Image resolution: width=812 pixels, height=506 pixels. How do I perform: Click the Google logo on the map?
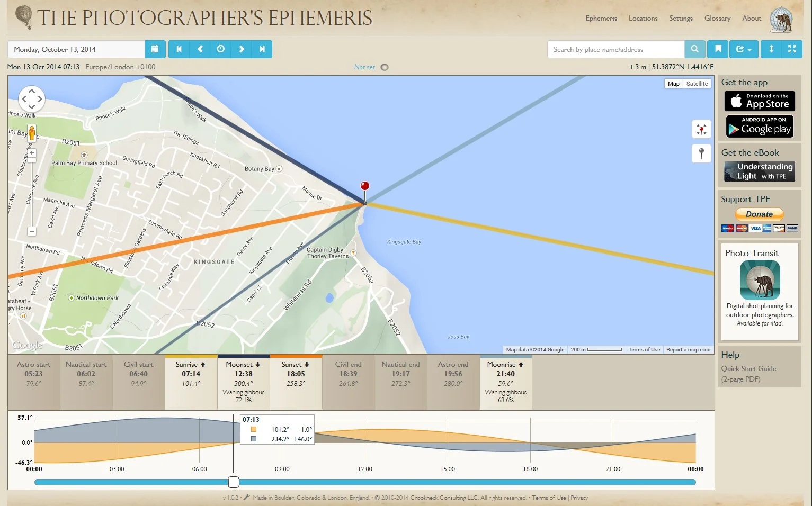pos(28,345)
